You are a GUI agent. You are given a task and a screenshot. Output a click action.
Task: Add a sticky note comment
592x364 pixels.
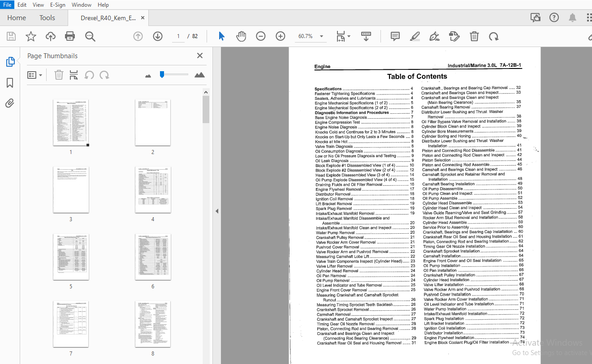coord(395,36)
